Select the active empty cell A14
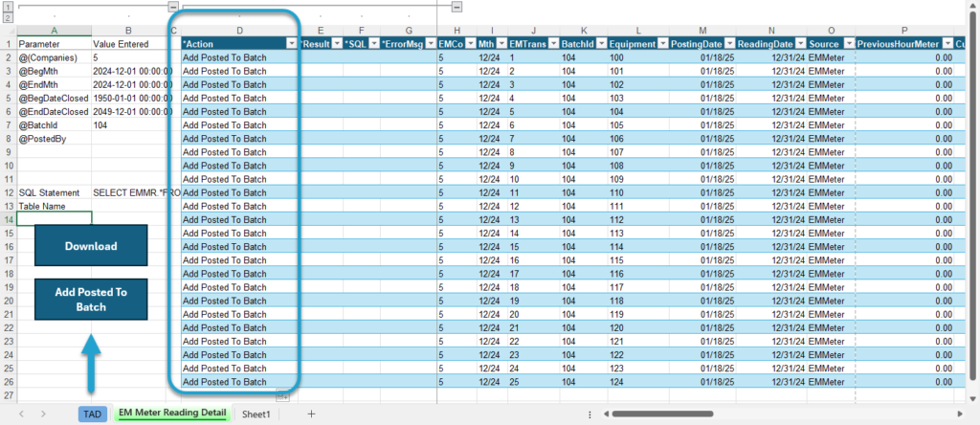 pos(55,219)
